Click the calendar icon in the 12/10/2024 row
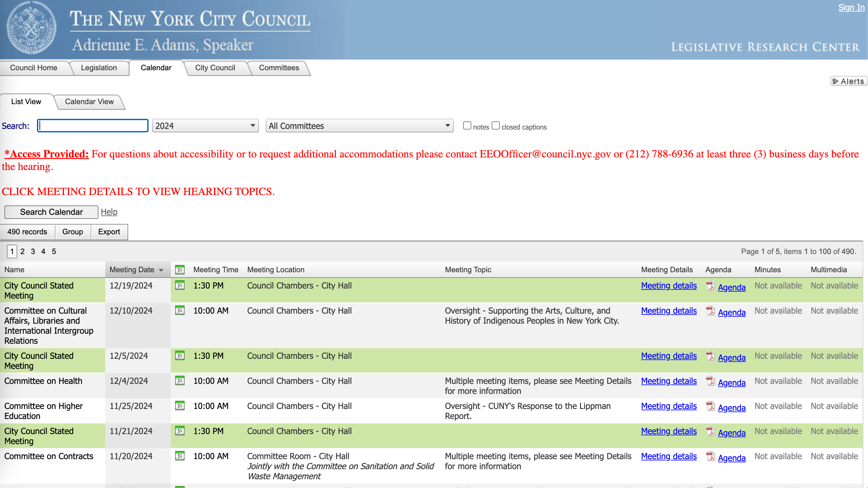The height and width of the screenshot is (488, 868). point(180,310)
